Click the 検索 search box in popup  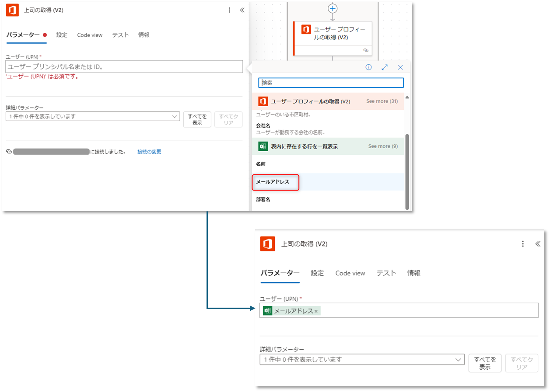(x=331, y=83)
